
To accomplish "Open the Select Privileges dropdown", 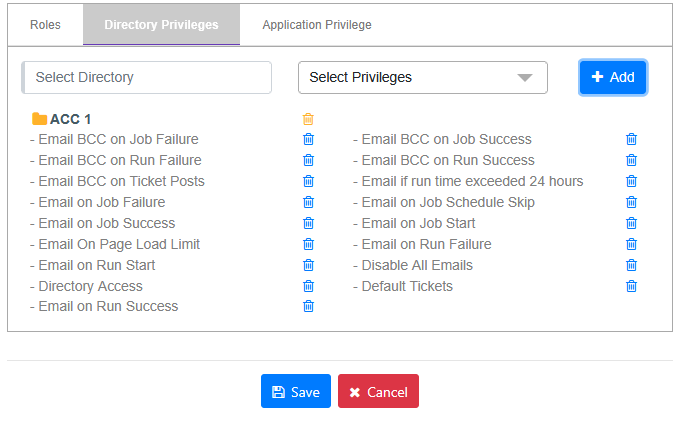I will tap(422, 78).
